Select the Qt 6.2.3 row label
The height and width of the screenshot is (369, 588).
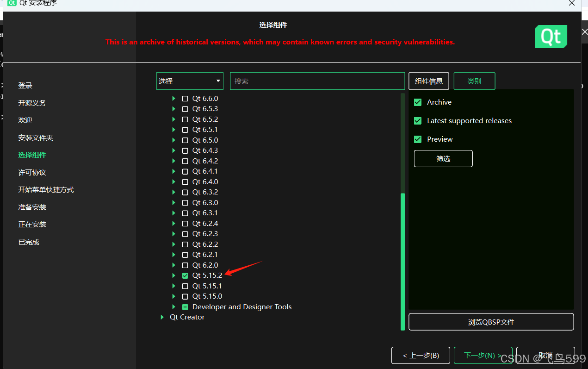click(x=205, y=234)
